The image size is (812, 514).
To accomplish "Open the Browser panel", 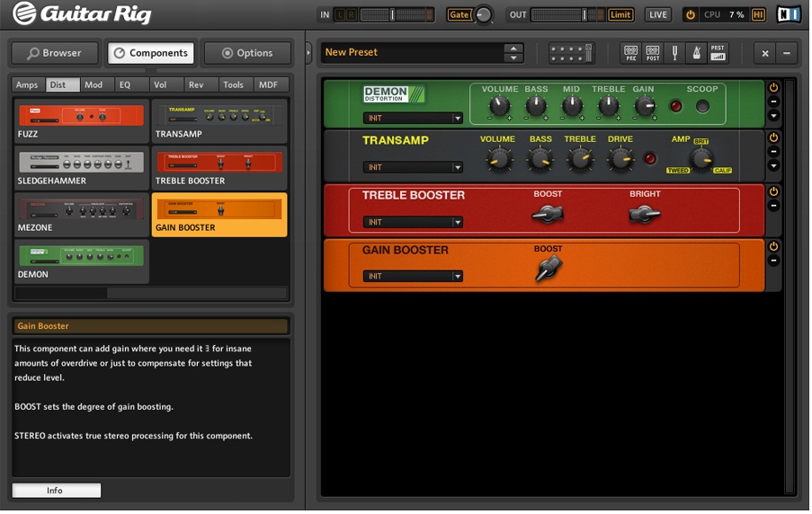I will pyautogui.click(x=55, y=53).
